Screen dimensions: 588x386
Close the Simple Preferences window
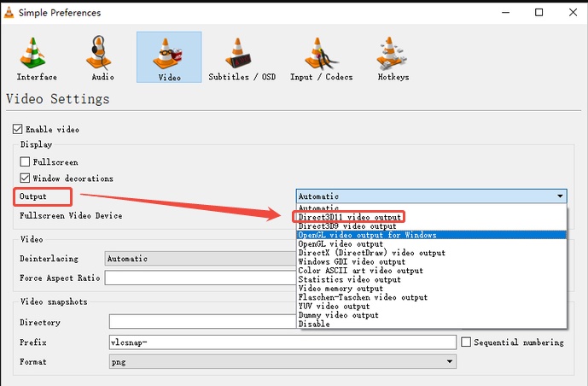573,12
